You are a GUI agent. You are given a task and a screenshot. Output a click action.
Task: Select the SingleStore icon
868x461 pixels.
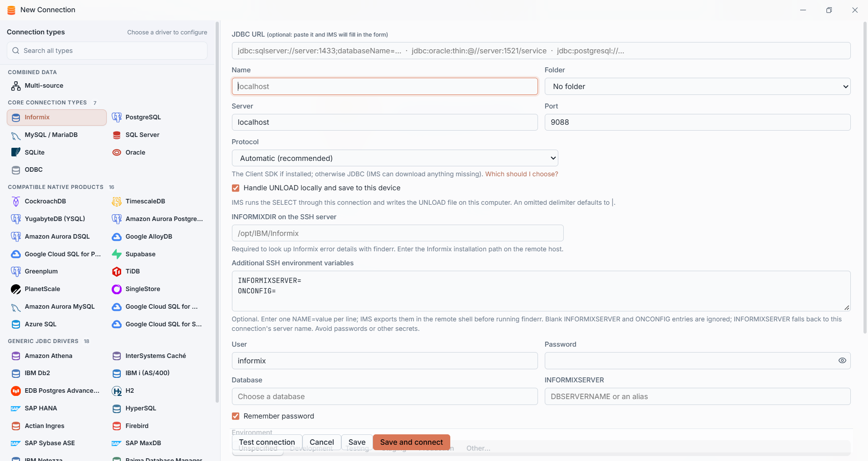(x=117, y=289)
